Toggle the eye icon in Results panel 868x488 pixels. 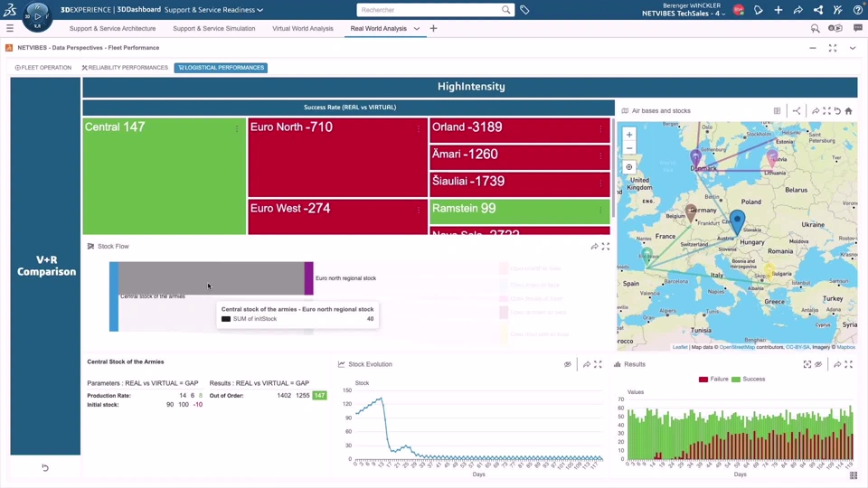coord(818,364)
